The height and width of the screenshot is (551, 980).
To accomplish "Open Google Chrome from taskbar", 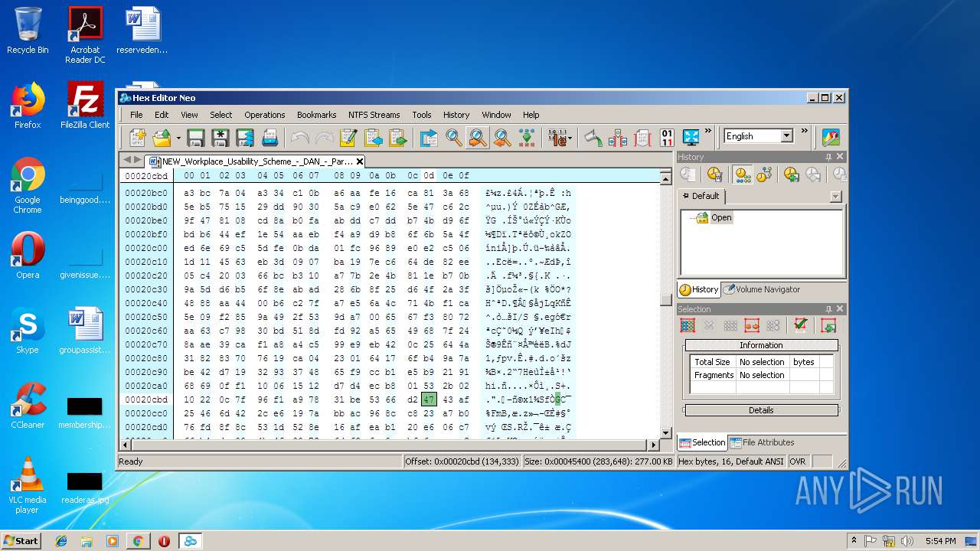I will click(138, 541).
